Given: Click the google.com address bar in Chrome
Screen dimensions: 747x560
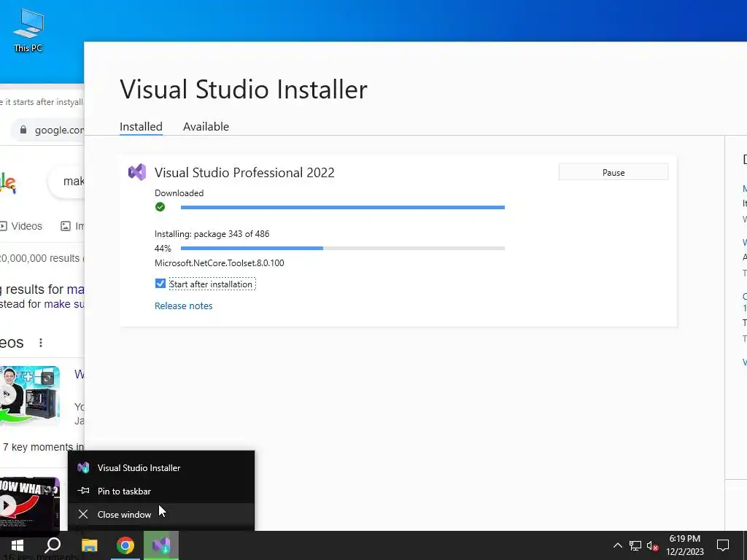Looking at the screenshot, I should (x=47, y=130).
